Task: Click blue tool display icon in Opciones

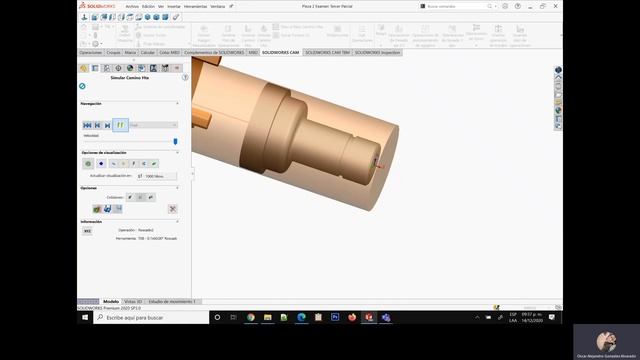Action: (107, 209)
